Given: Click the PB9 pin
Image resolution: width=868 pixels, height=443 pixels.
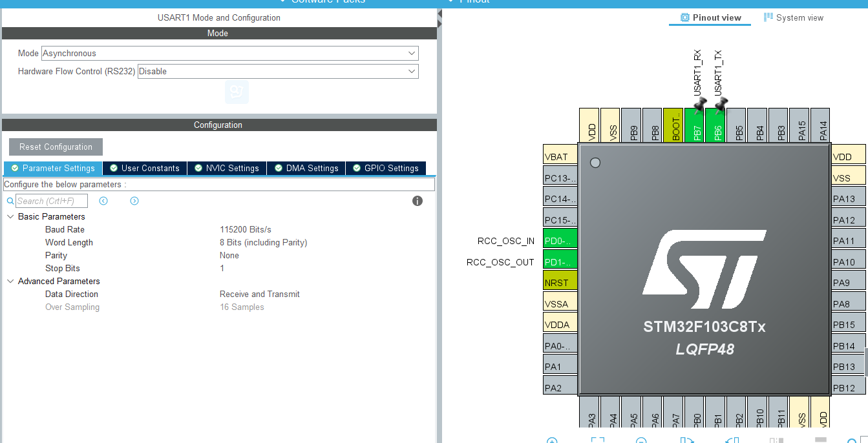Looking at the screenshot, I should pyautogui.click(x=631, y=125).
